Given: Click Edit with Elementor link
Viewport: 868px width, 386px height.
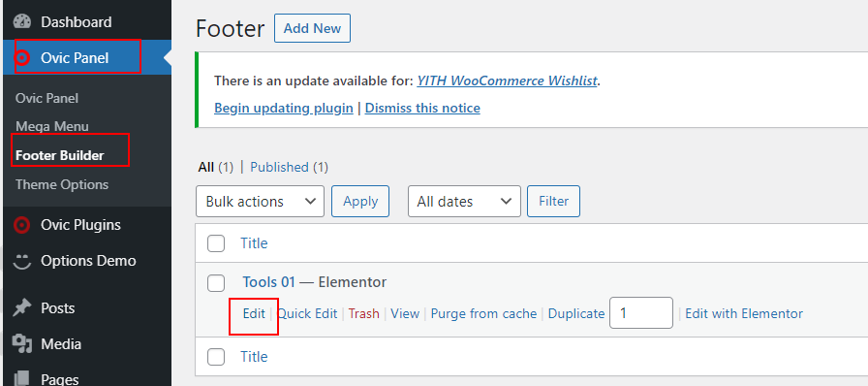Looking at the screenshot, I should (744, 314).
